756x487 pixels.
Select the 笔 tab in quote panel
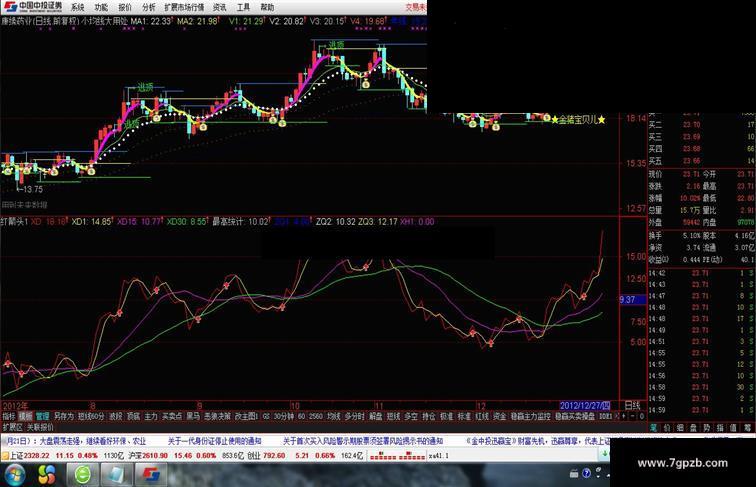[x=653, y=427]
